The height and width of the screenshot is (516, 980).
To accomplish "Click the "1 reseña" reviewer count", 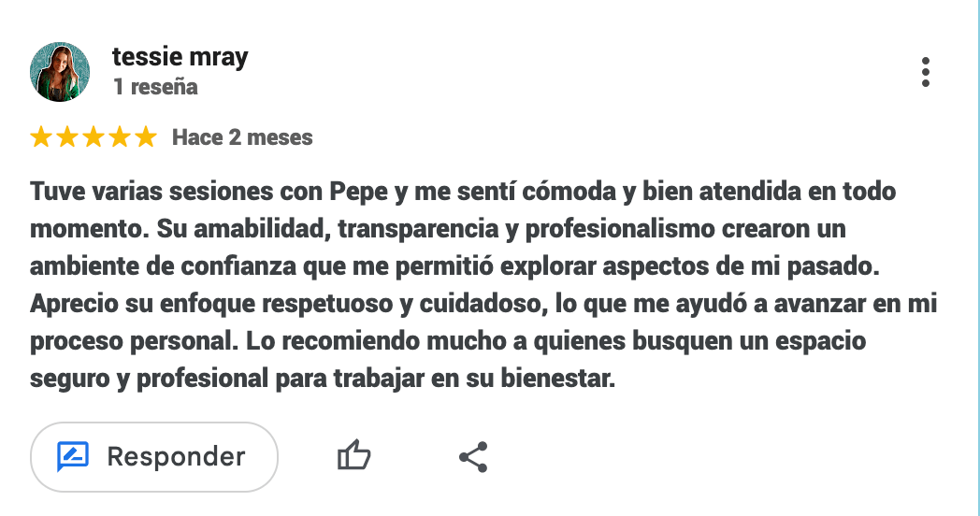I will click(x=155, y=88).
